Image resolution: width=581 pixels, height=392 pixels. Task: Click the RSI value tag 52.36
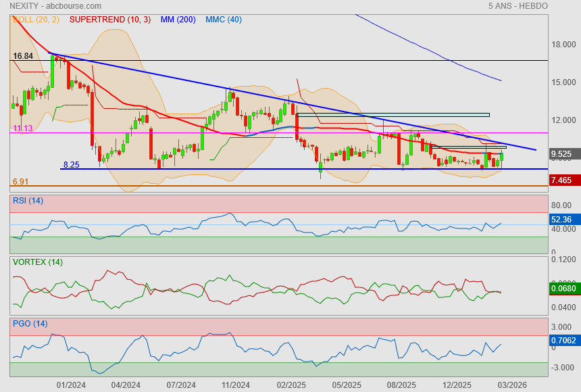561,220
